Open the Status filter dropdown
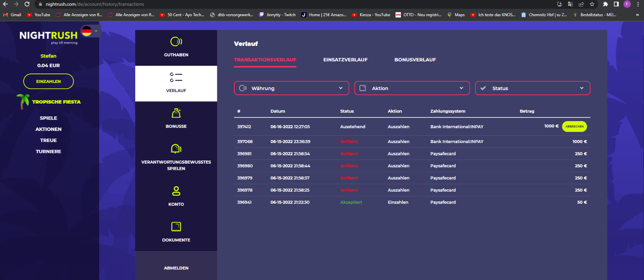This screenshot has height=280, width=644. click(x=532, y=88)
